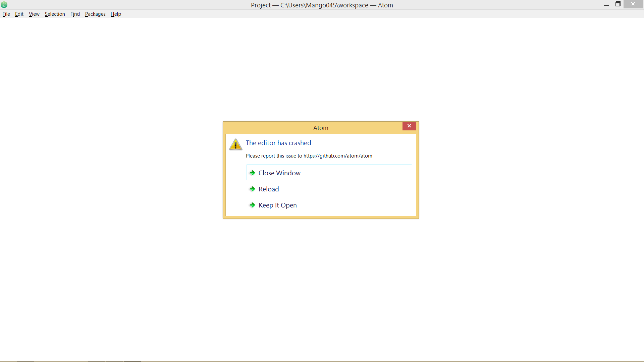Minimize the Atom window
This screenshot has width=644, height=362.
click(x=606, y=5)
